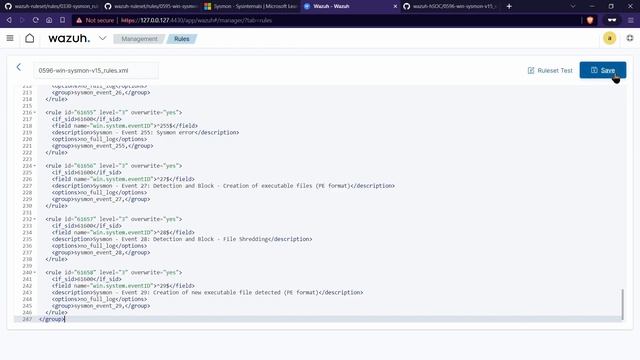Switch to the Sysmon - Sysinternals tab

click(x=250, y=6)
